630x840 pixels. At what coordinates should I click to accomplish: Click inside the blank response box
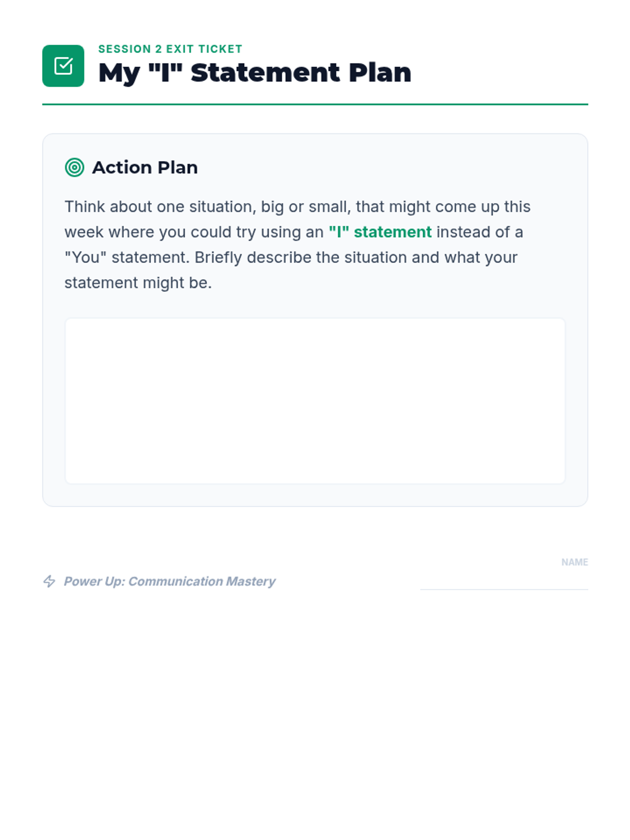pos(315,401)
